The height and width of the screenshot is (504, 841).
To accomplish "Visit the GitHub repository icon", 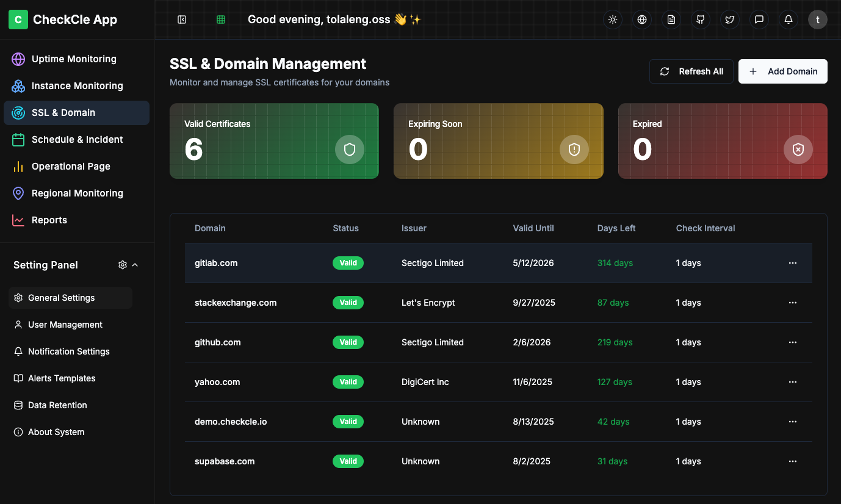I will click(x=700, y=19).
